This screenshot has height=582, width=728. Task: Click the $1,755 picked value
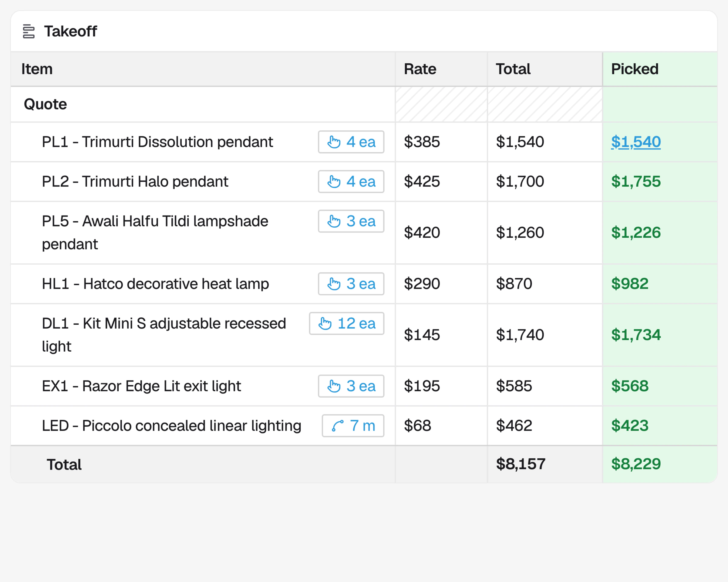(636, 182)
